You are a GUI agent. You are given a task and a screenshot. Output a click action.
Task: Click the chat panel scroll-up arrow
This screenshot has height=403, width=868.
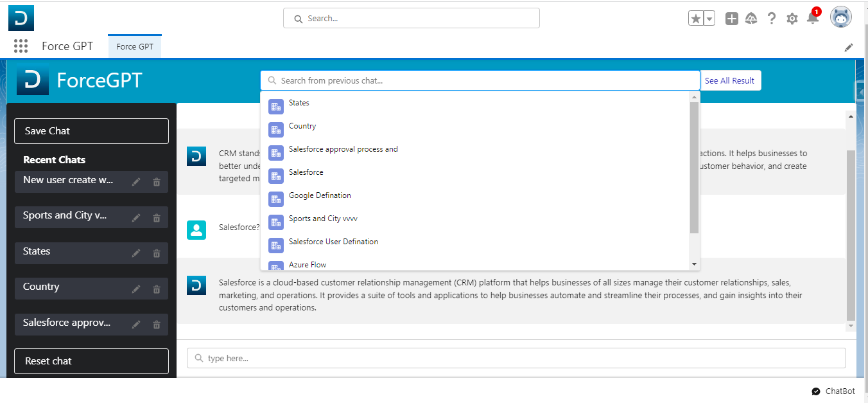click(x=851, y=116)
